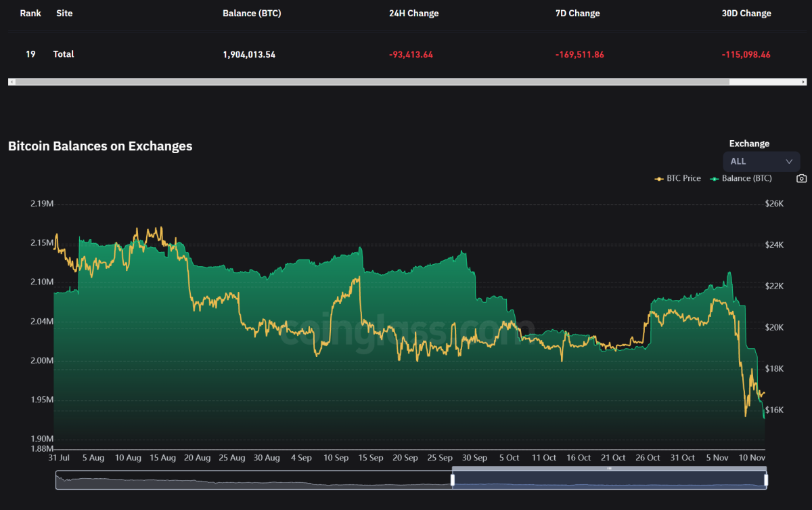The image size is (812, 510).
Task: Click the 7D Change column header
Action: tap(577, 14)
